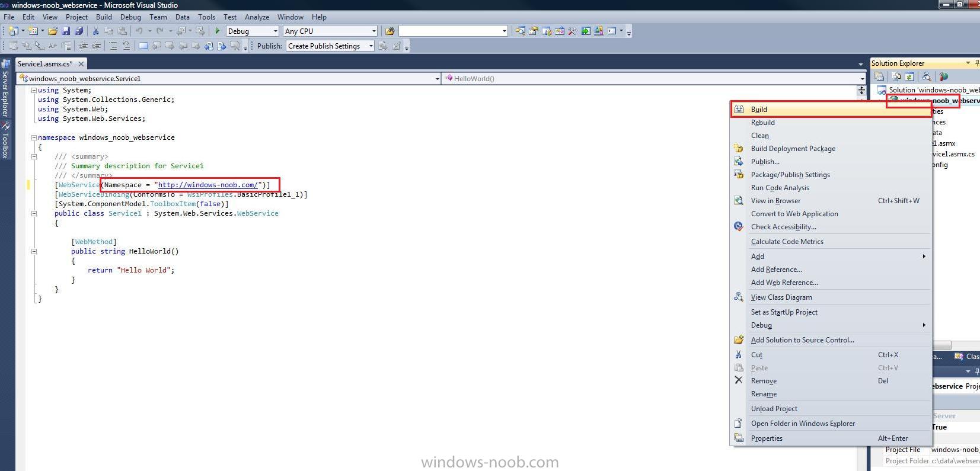Click Solution Explorer's ASP.NET Configuration icon
Image resolution: width=980 pixels, height=471 pixels.
[x=943, y=76]
